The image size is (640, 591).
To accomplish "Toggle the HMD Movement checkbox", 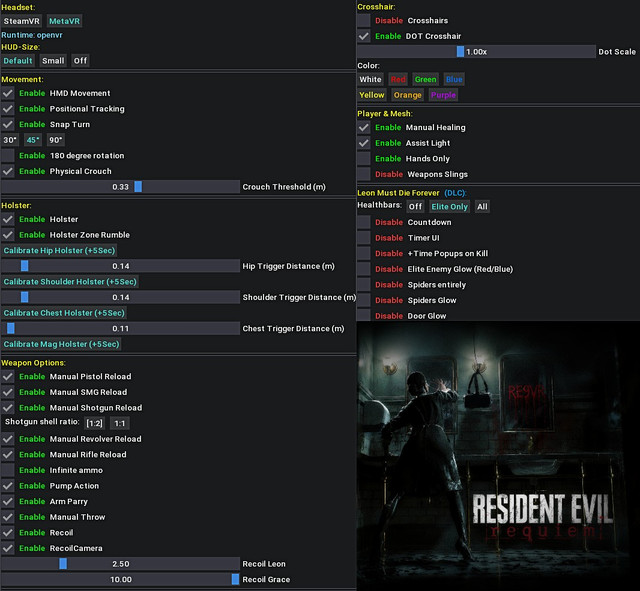I will coord(8,93).
